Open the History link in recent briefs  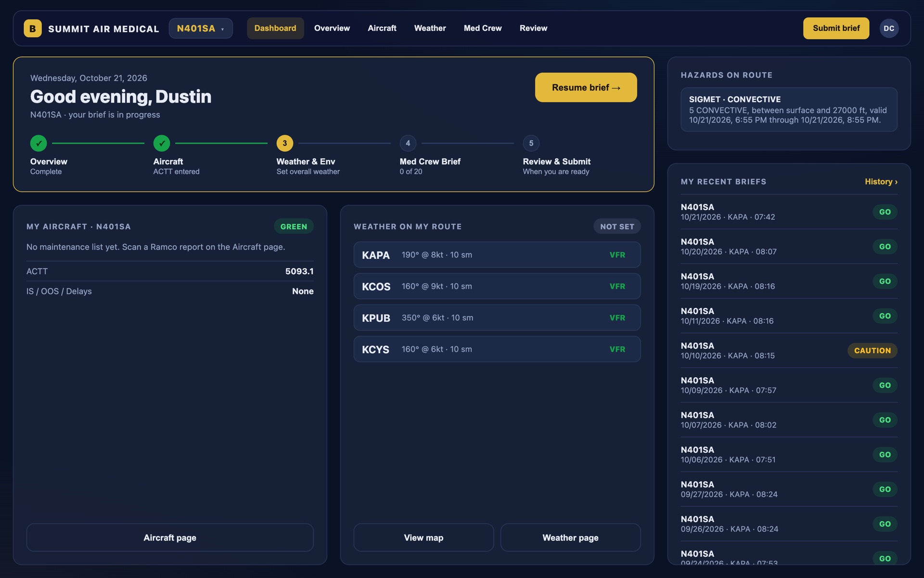point(881,182)
